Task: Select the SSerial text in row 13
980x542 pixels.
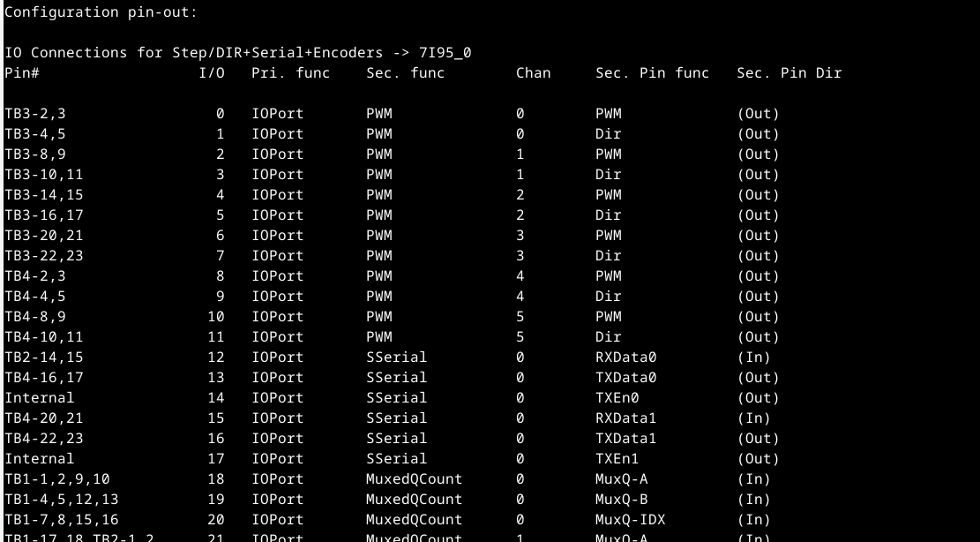Action: (396, 377)
